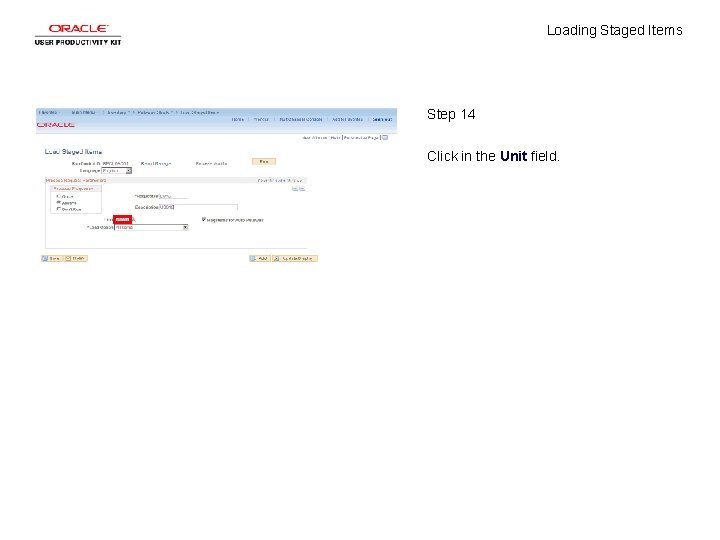The height and width of the screenshot is (540, 720).
Task: Go to the Home link
Action: pyautogui.click(x=238, y=119)
